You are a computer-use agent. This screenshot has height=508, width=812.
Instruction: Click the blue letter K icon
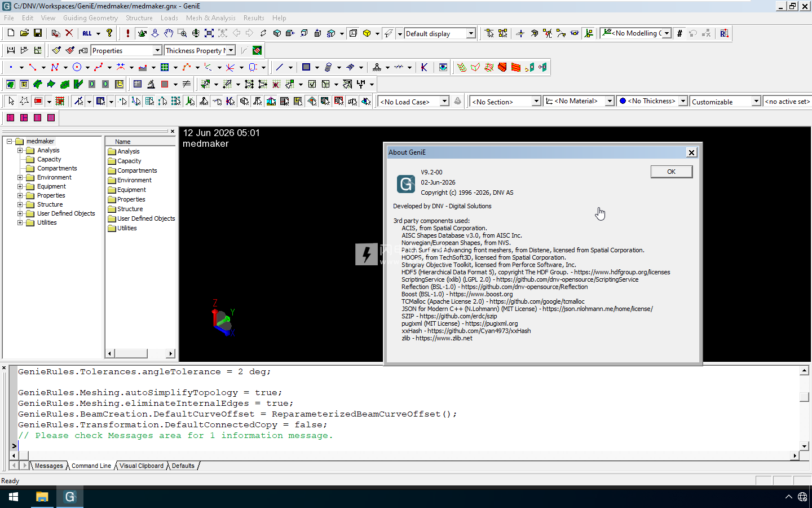[x=424, y=67]
